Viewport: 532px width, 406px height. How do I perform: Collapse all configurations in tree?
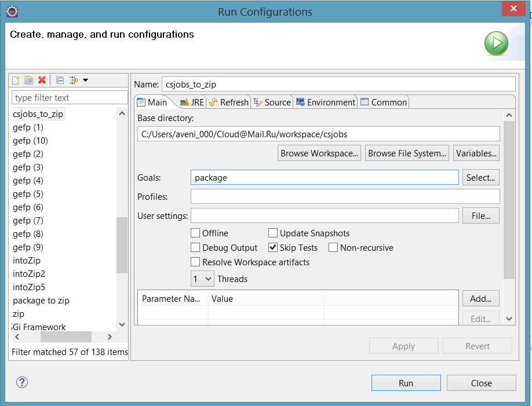[x=60, y=80]
